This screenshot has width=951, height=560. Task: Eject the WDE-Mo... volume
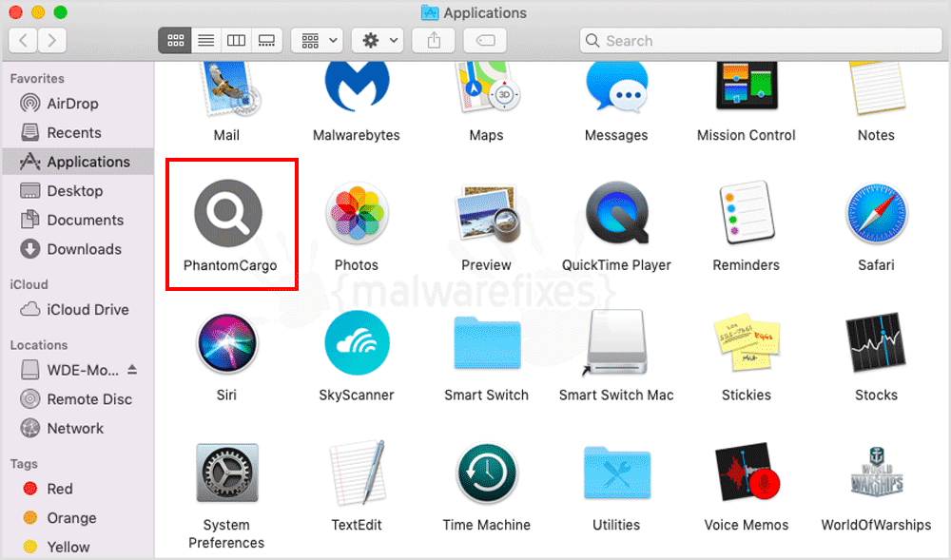coord(133,370)
